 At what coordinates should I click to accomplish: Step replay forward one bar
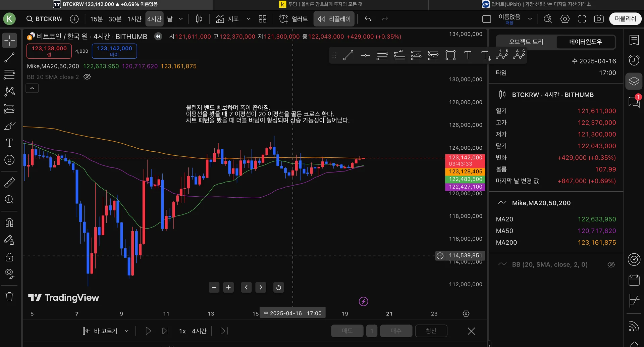165,331
